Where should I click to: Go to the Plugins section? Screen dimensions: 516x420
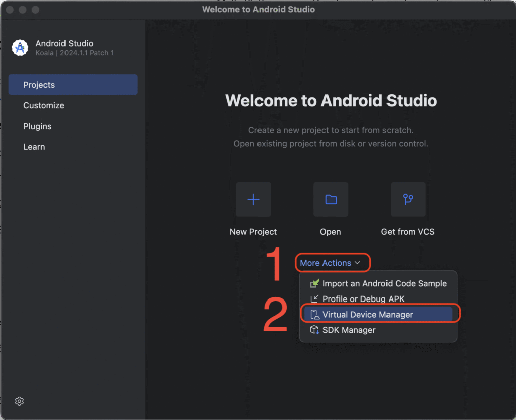coord(73,126)
